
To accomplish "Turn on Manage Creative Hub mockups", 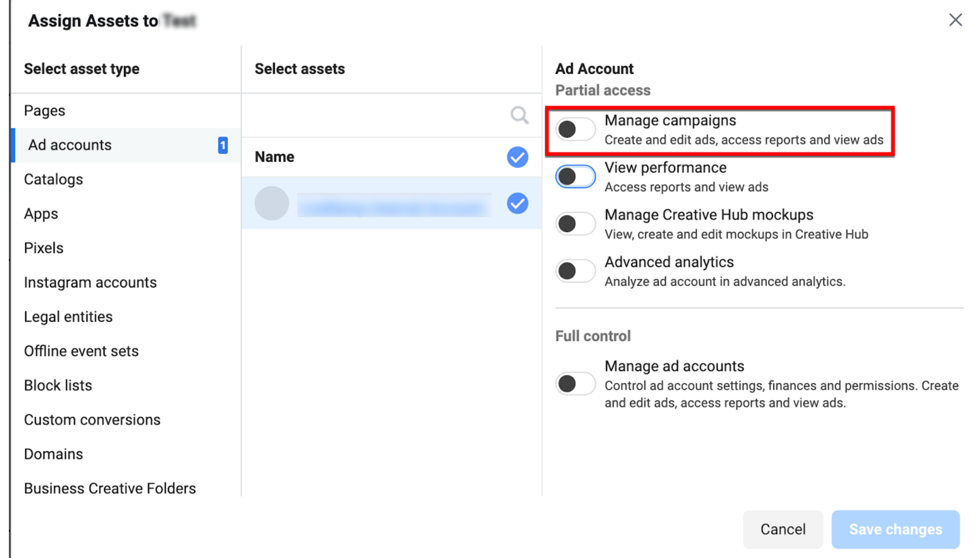I will coord(576,223).
